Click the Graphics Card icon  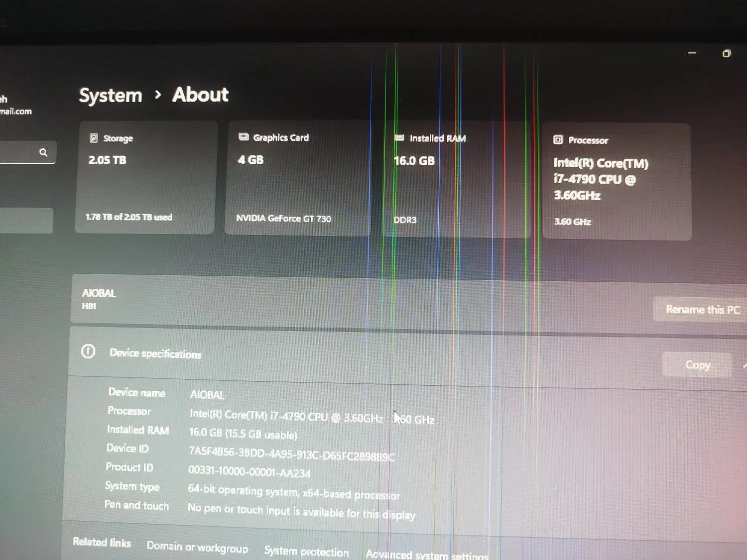pyautogui.click(x=244, y=137)
